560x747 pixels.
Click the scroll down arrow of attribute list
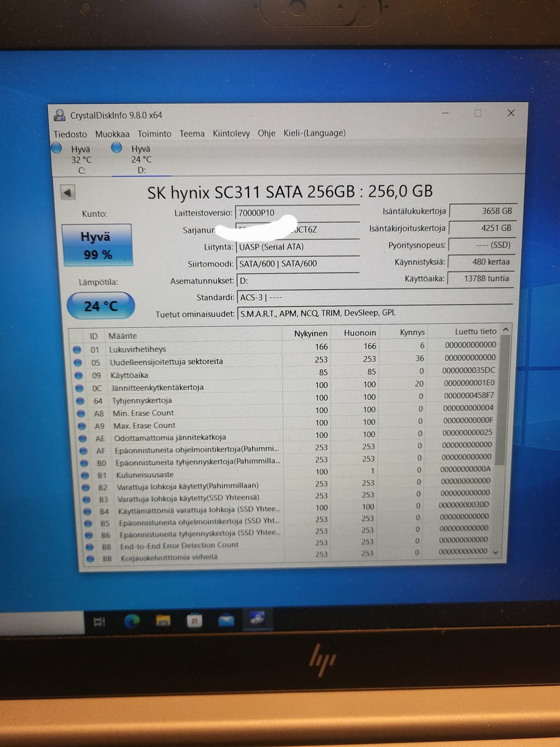496,552
